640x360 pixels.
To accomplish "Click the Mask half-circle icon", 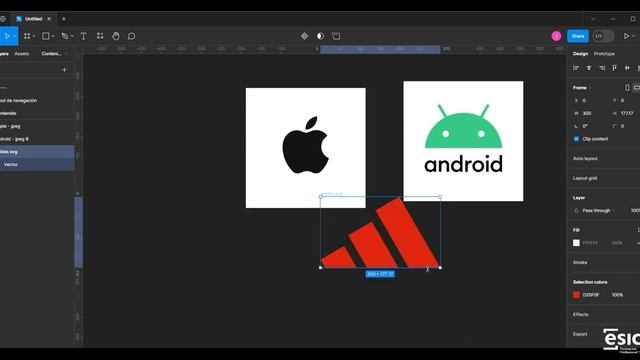I will coord(320,36).
